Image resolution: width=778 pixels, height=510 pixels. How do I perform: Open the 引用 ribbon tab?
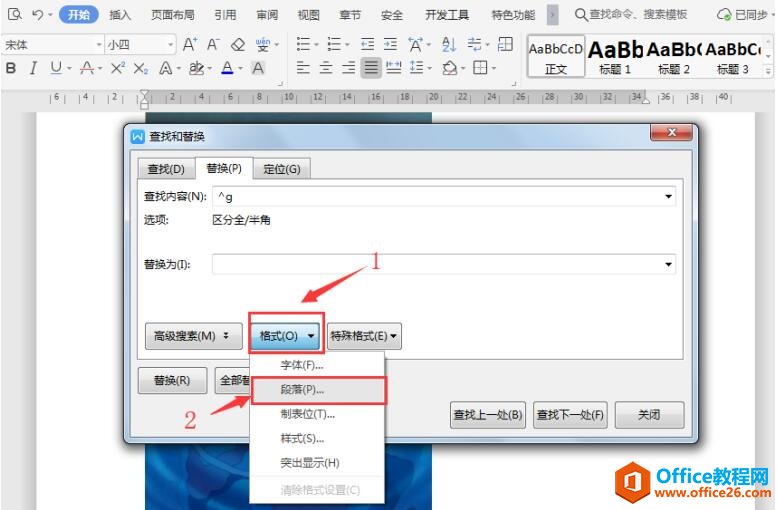(225, 15)
